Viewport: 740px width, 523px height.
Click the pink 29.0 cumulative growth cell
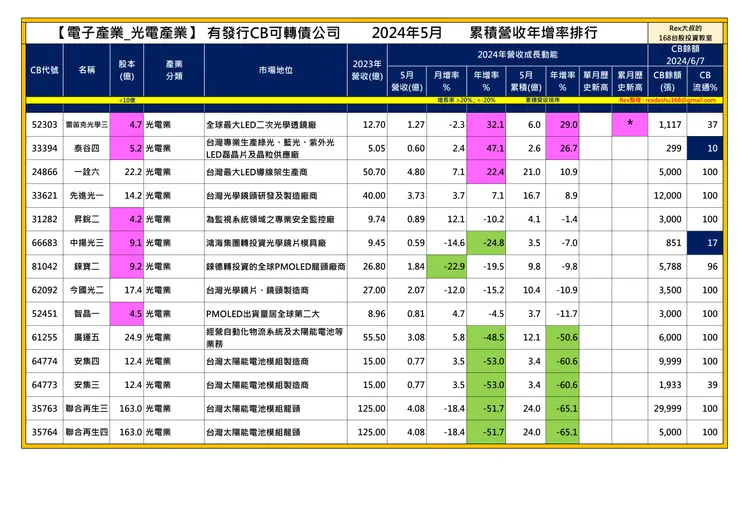pos(562,125)
